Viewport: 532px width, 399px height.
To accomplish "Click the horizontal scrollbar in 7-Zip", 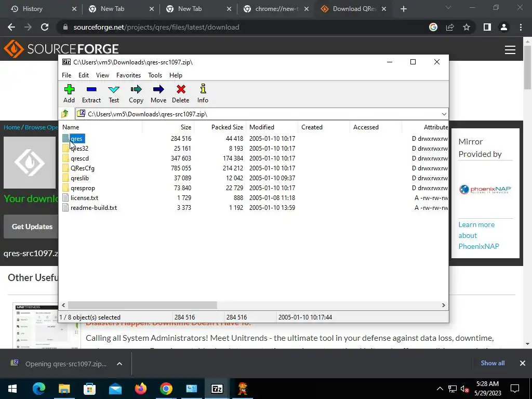I will (142, 305).
